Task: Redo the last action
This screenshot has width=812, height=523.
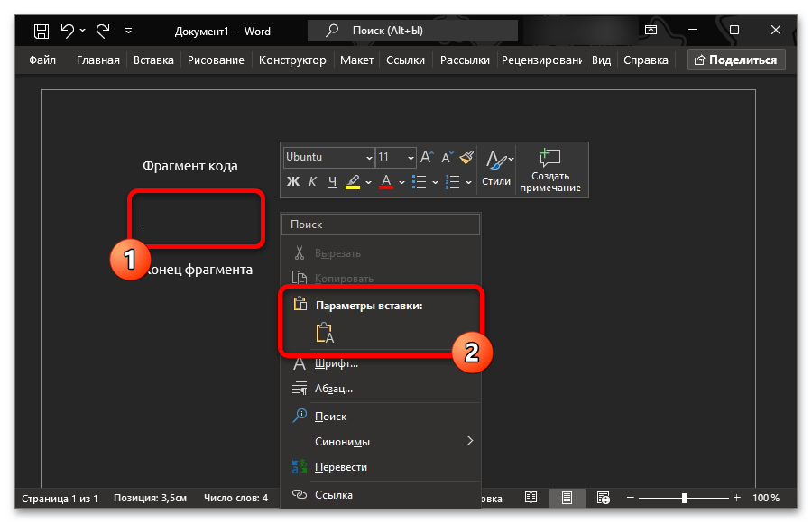Action: [x=103, y=31]
